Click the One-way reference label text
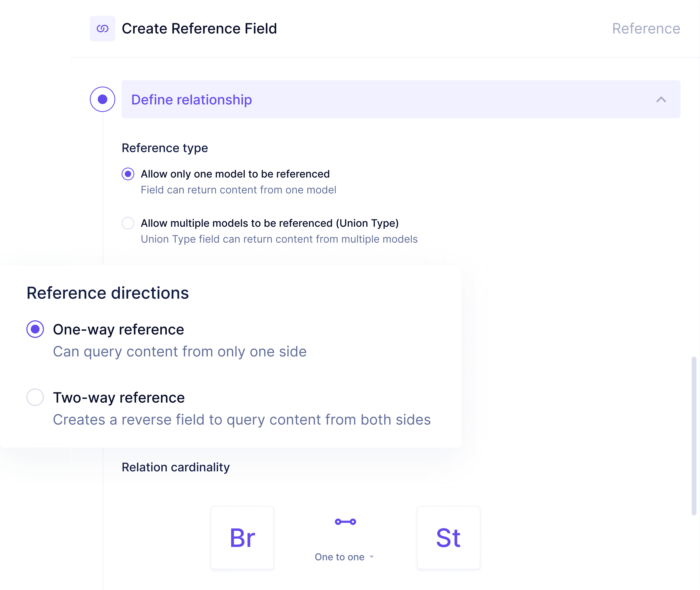This screenshot has width=700, height=590. click(118, 329)
